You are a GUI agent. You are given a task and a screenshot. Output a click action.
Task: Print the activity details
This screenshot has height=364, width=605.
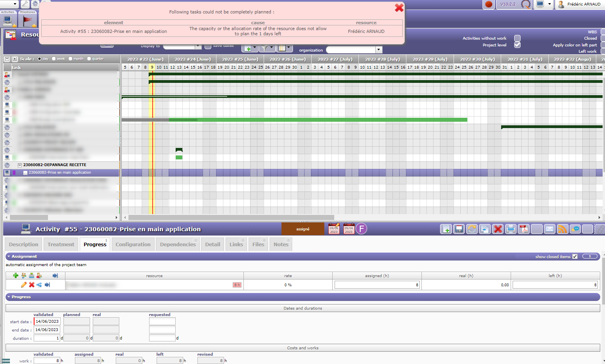point(511,229)
